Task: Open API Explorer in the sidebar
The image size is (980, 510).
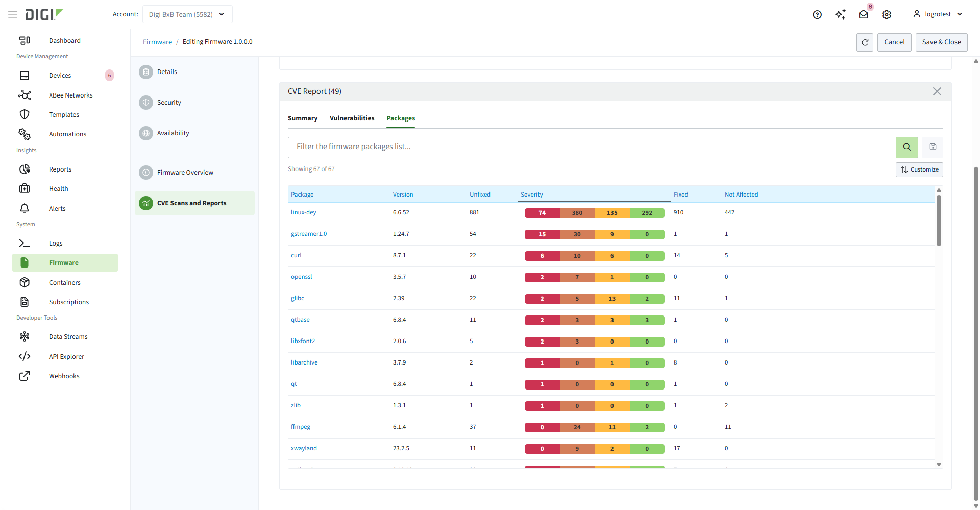Action: tap(66, 356)
